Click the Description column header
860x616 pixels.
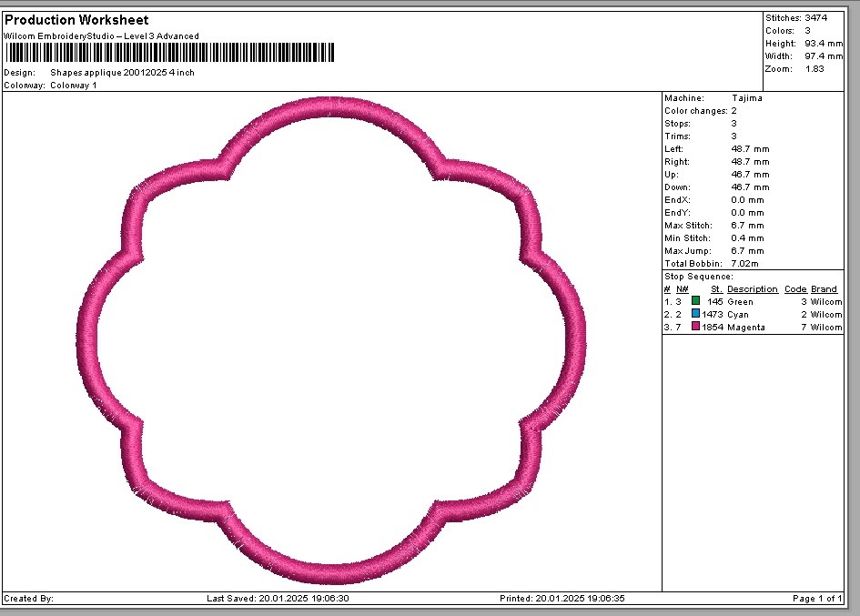point(752,289)
